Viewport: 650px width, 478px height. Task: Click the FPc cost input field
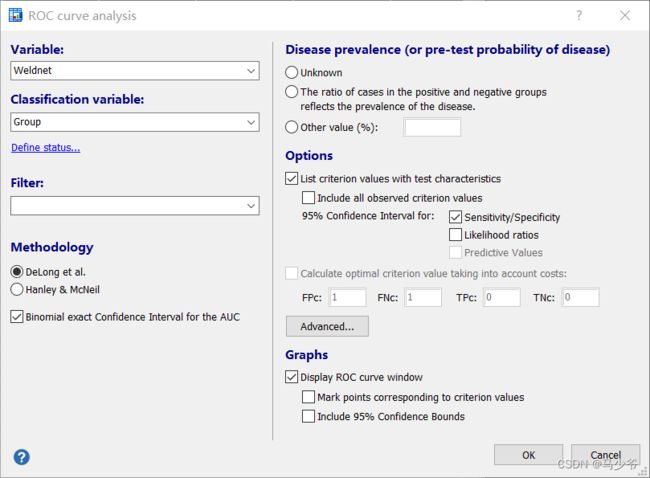point(347,297)
